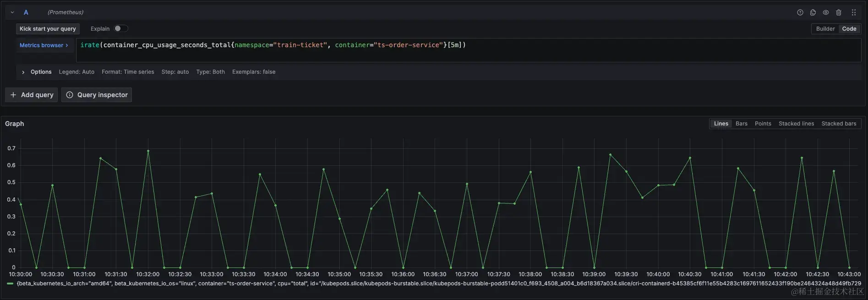868x300 pixels.
Task: Expand the Options section
Action: tap(23, 72)
